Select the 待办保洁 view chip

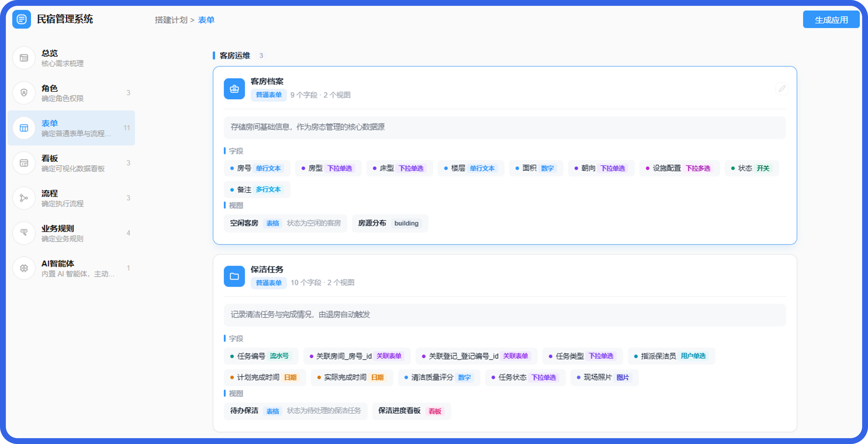(295, 411)
